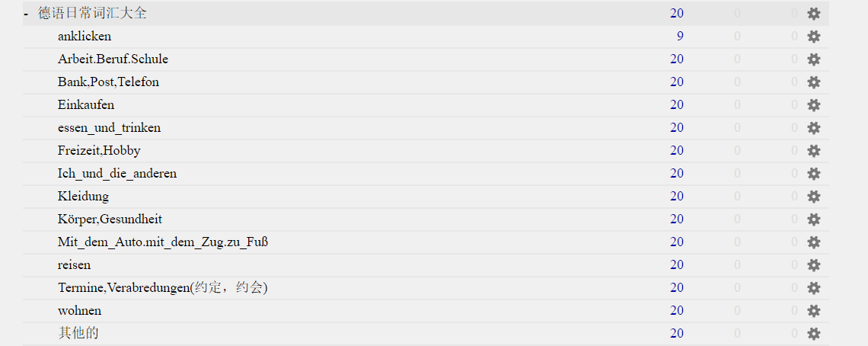Viewport: 868px width, 346px height.
Task: Click the gear icon beside Bank,Post,Telefon
Action: coord(813,82)
